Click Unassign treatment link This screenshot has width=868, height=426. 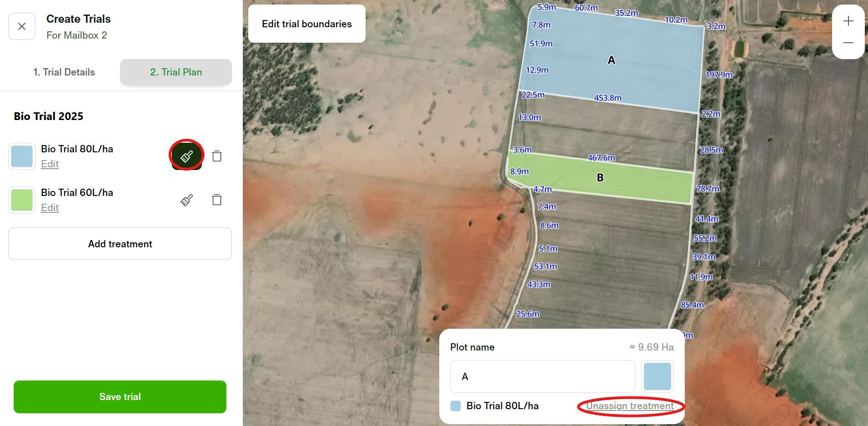pos(630,406)
